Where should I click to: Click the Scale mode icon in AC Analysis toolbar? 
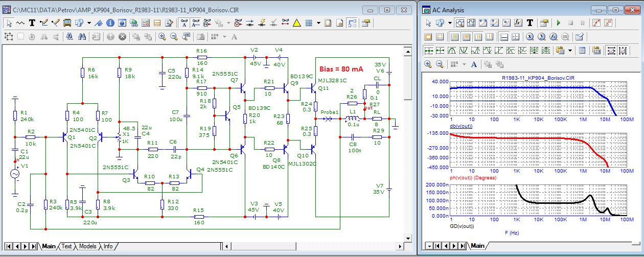click(460, 22)
